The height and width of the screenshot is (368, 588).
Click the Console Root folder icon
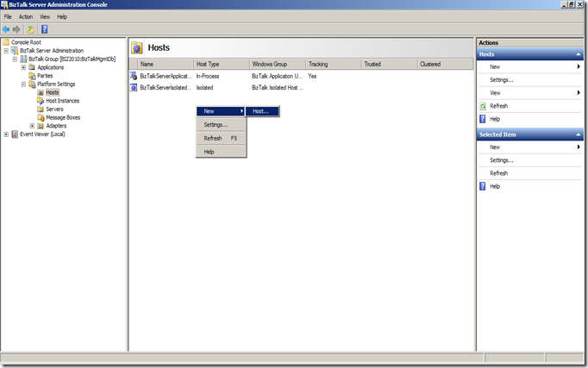[x=6, y=42]
